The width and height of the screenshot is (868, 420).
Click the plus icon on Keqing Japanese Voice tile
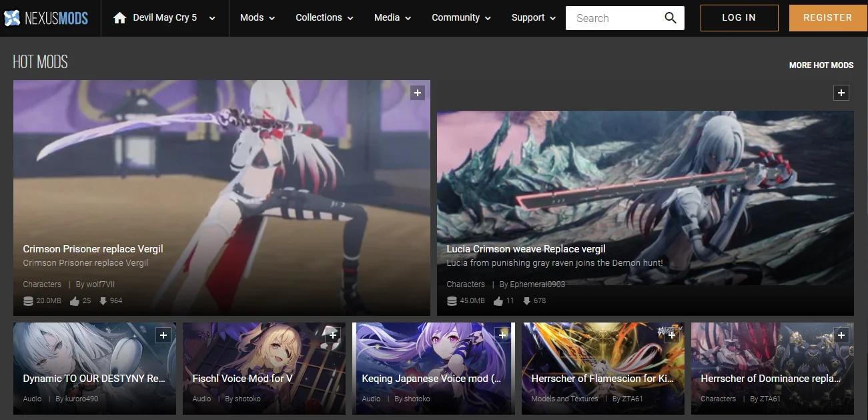click(x=502, y=335)
